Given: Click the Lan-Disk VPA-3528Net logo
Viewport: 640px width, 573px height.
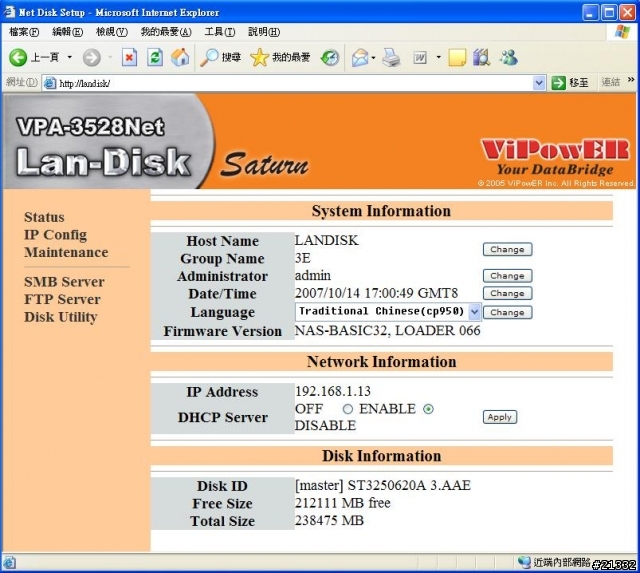Looking at the screenshot, I should click(x=104, y=146).
